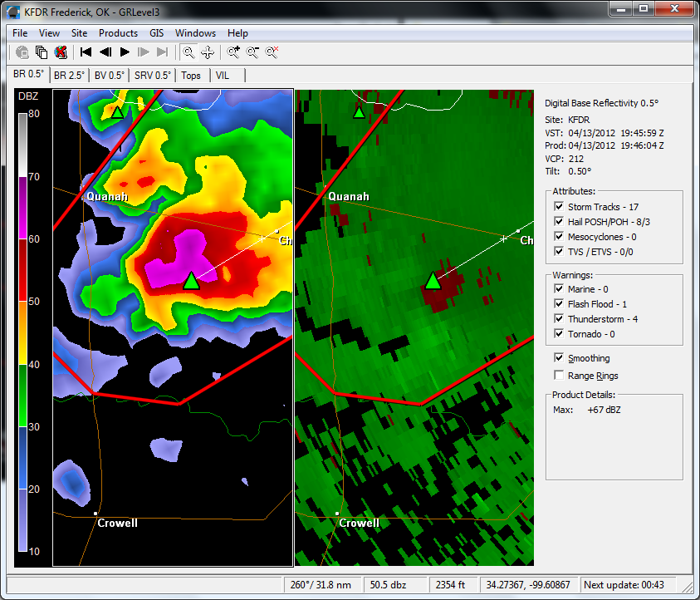Toggle Hail POSH/POH - 8/3 checkbox

point(559,221)
